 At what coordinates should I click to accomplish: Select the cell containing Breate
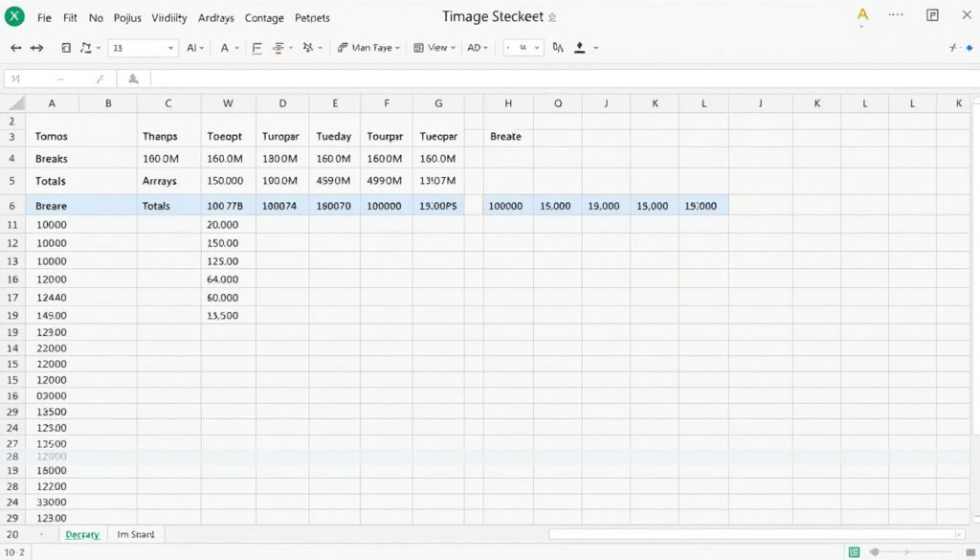[x=508, y=136]
